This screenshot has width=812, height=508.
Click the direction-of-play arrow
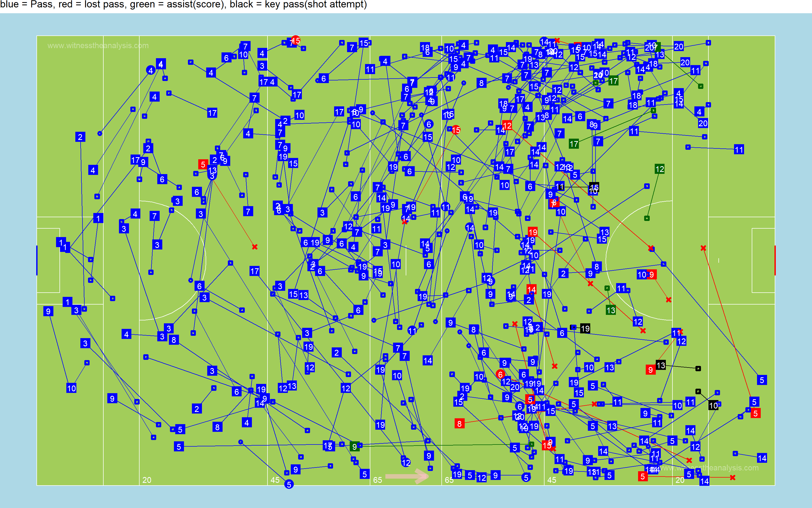coord(407,476)
